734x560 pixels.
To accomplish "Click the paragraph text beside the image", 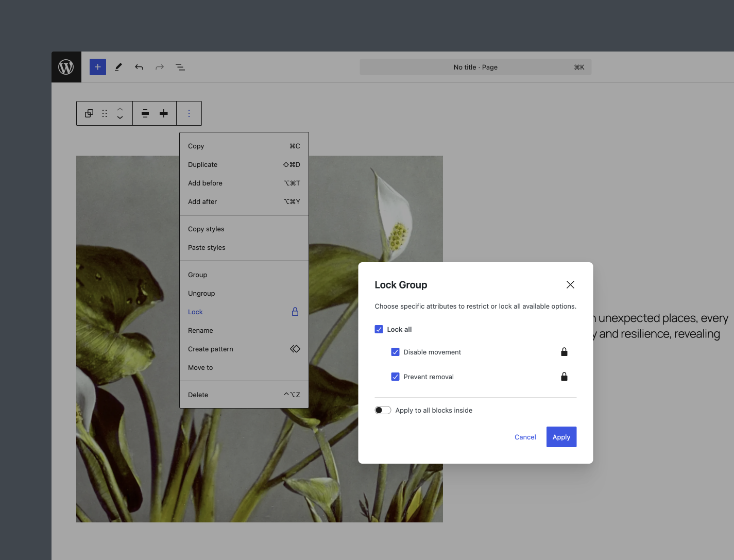I will tap(662, 326).
